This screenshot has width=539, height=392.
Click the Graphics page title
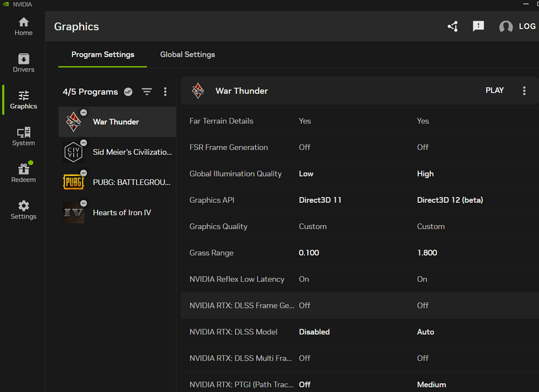(77, 26)
